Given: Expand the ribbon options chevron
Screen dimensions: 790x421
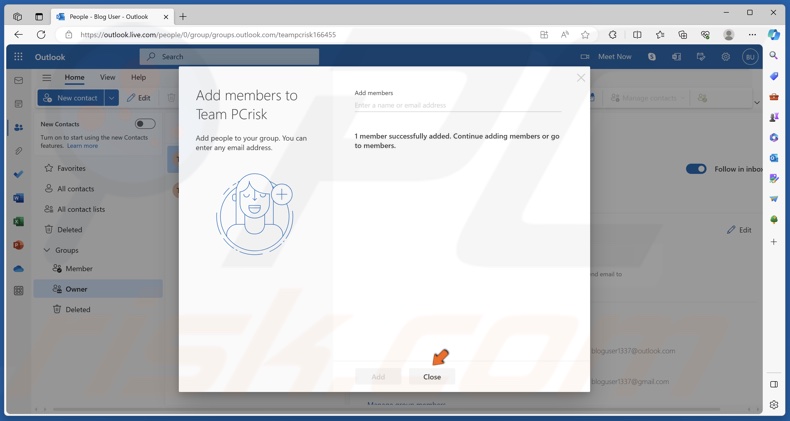Looking at the screenshot, I should point(757,103).
